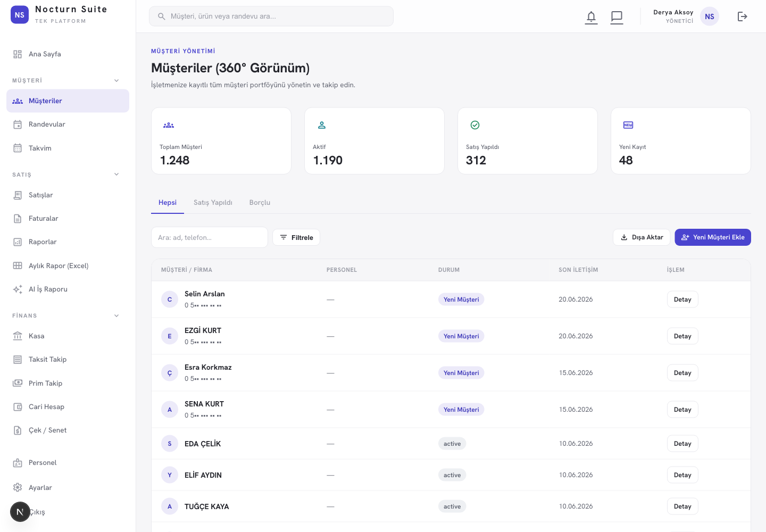Viewport: 766px width, 532px height.
Task: Focus the global search field
Action: pos(271,16)
